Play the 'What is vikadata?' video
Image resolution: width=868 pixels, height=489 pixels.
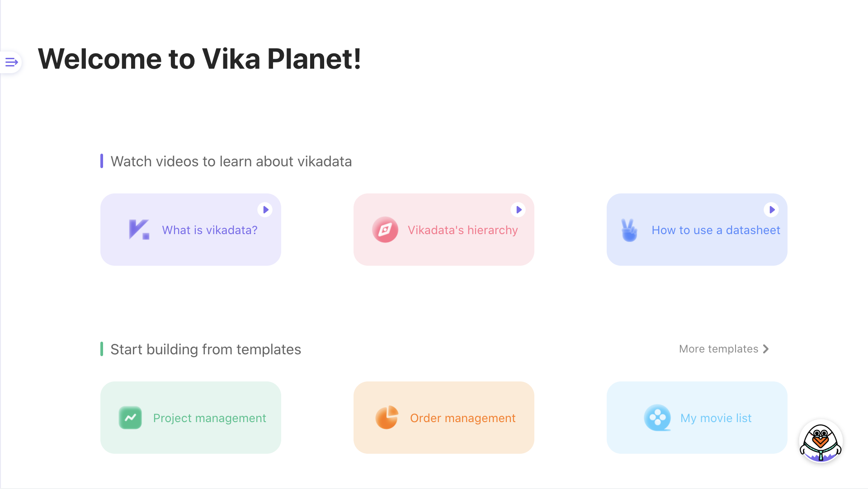pyautogui.click(x=265, y=210)
